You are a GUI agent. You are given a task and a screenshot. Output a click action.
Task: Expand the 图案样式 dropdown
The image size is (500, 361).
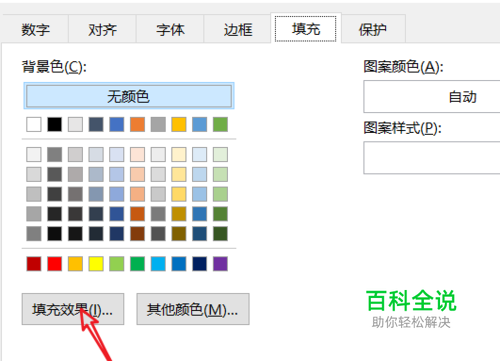click(432, 157)
